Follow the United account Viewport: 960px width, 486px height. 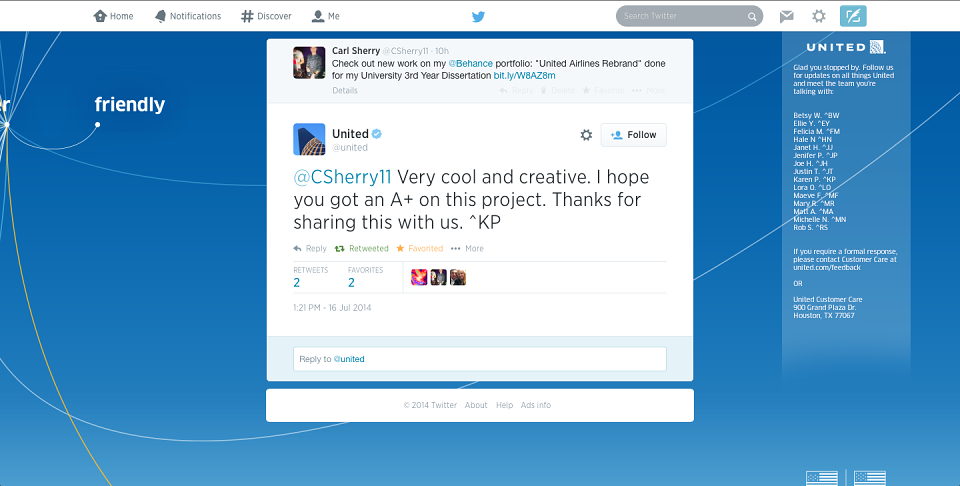634,135
